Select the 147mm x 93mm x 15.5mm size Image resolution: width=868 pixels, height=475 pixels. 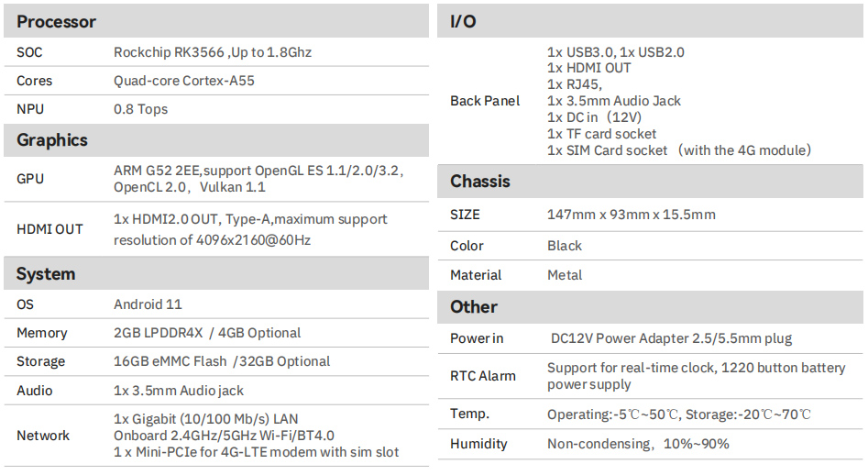point(632,215)
